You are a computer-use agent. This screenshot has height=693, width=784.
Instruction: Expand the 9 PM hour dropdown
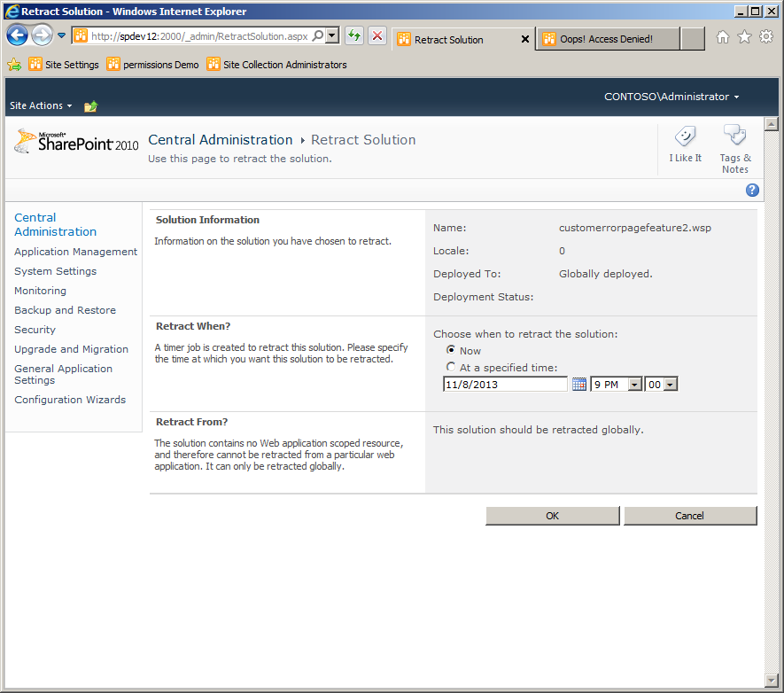tap(635, 385)
